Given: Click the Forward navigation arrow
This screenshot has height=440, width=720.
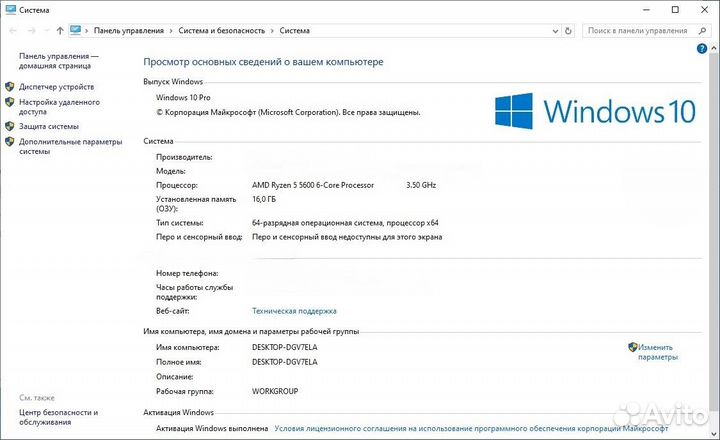Looking at the screenshot, I should click(29, 31).
